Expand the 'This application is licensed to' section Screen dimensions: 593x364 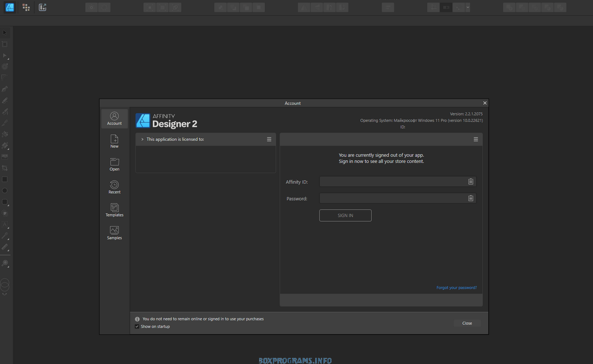(x=142, y=139)
